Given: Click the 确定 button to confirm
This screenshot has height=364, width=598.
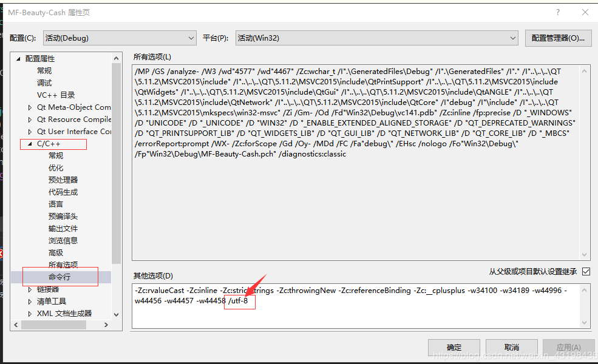Looking at the screenshot, I should (454, 347).
